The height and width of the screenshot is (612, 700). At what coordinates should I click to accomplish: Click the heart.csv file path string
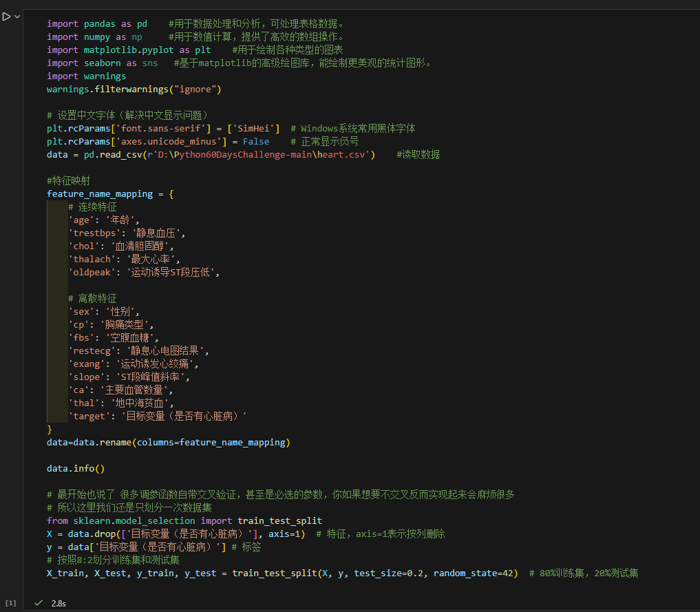click(260, 155)
